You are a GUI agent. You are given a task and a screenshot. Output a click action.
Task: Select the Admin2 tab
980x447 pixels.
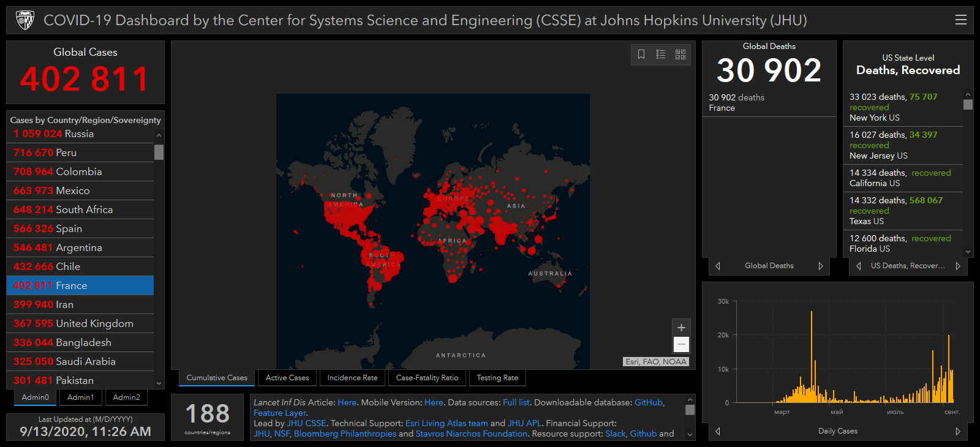point(126,397)
